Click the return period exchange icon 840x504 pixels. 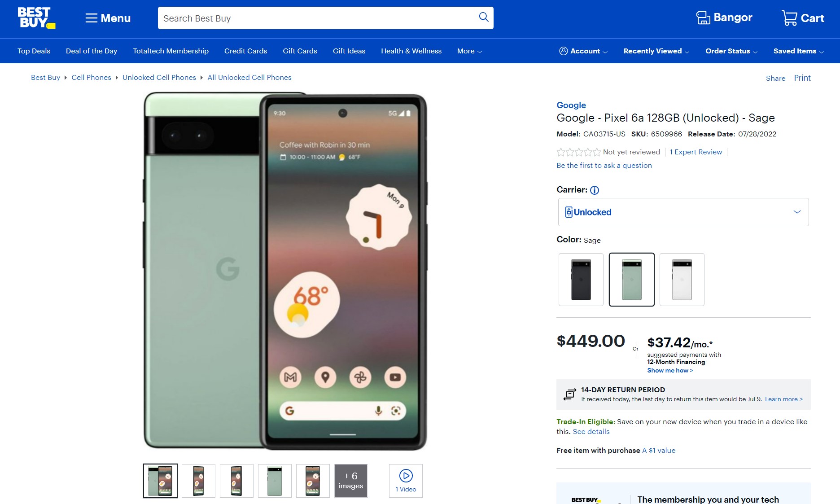pyautogui.click(x=570, y=394)
